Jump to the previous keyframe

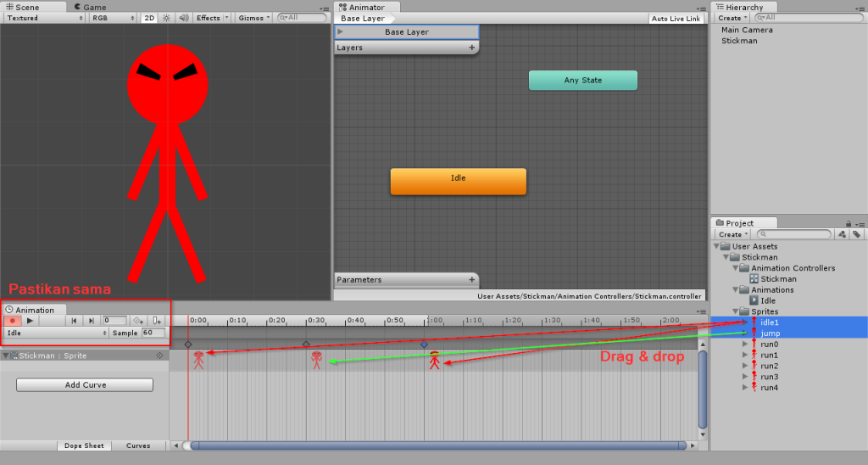coord(75,321)
